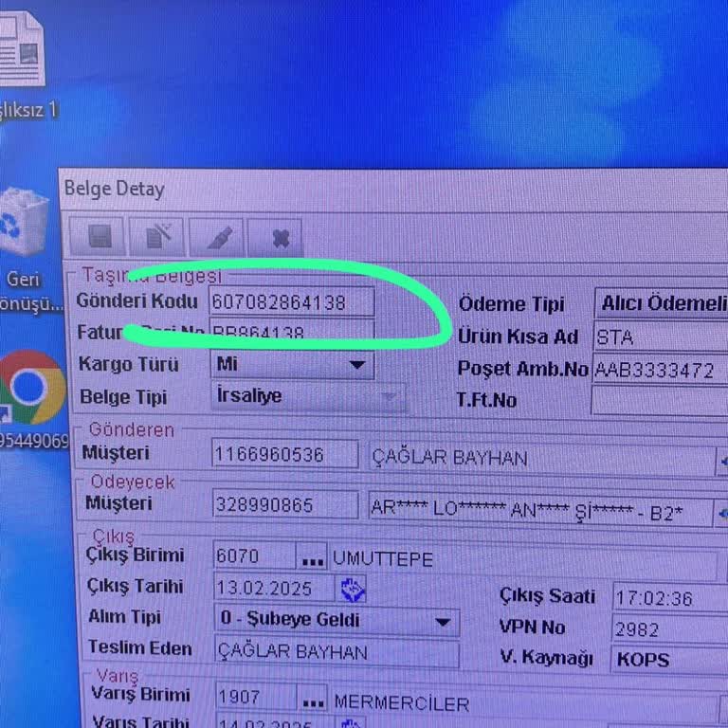728x728 pixels.
Task: Click the document edit toolbar icon
Action: pos(157,237)
